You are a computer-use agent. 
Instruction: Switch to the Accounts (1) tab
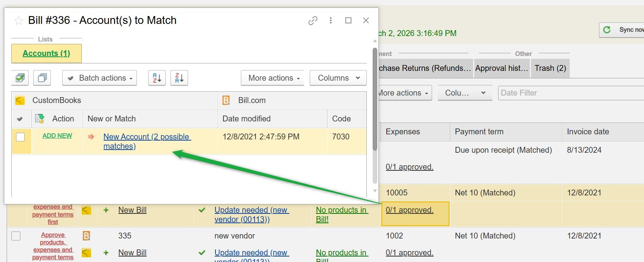(x=46, y=53)
